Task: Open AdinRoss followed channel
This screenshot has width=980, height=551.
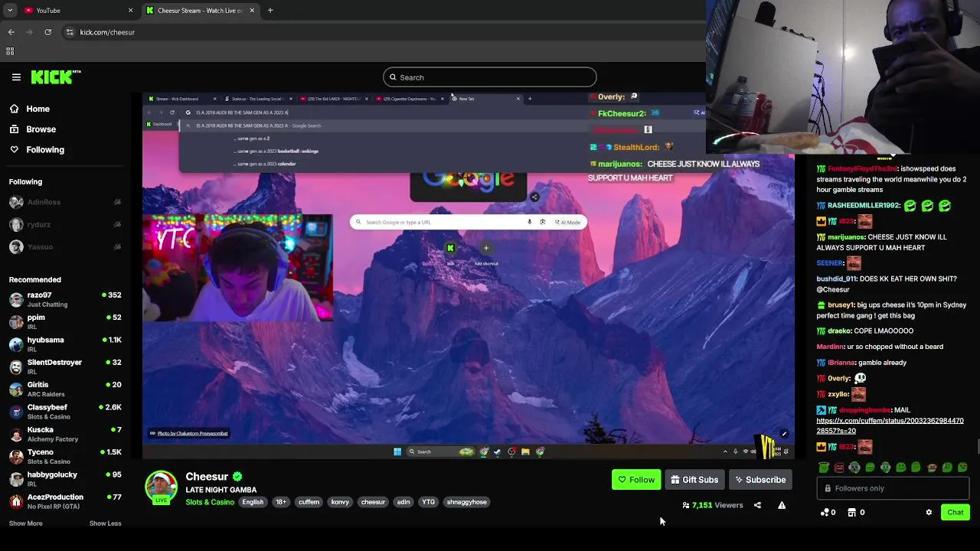Action: (x=65, y=202)
